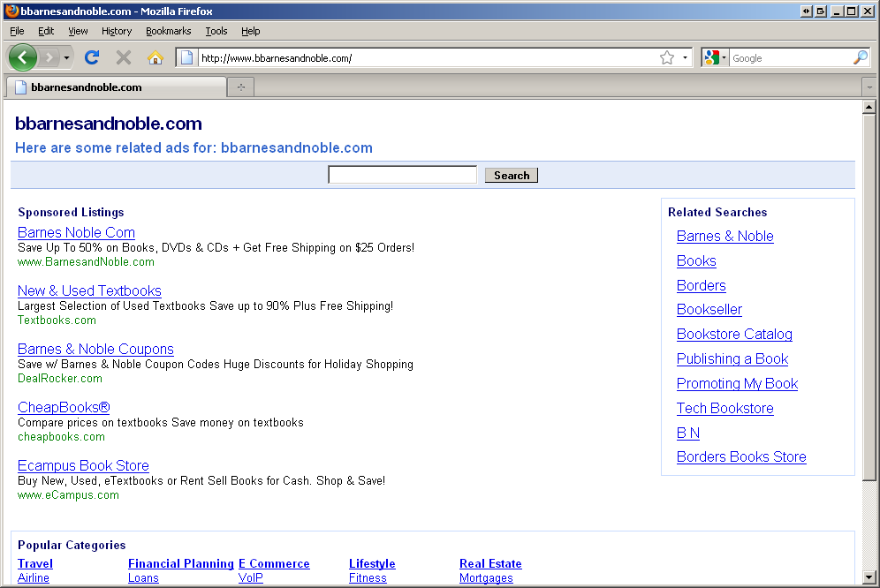Open the Tools menu

[x=216, y=31]
